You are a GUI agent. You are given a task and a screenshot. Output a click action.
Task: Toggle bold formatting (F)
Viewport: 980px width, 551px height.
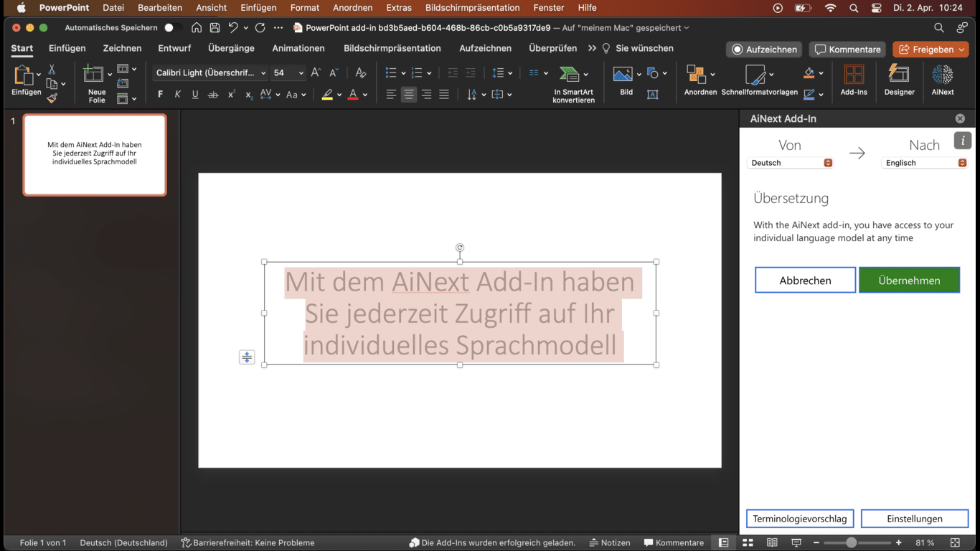[x=160, y=95]
